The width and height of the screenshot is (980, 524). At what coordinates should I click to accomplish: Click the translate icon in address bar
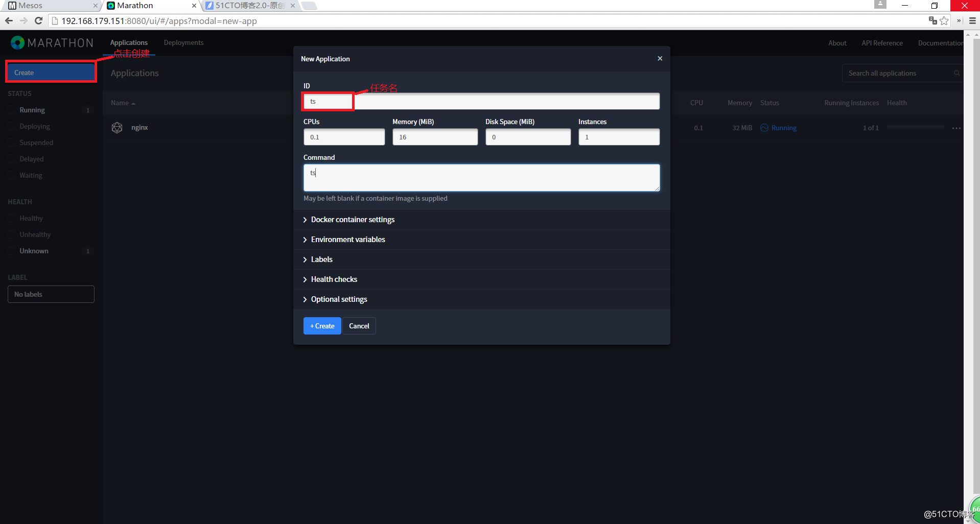click(x=932, y=21)
